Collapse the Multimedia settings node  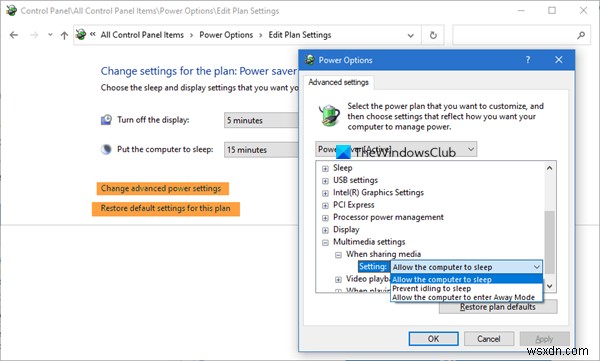pyautogui.click(x=325, y=242)
